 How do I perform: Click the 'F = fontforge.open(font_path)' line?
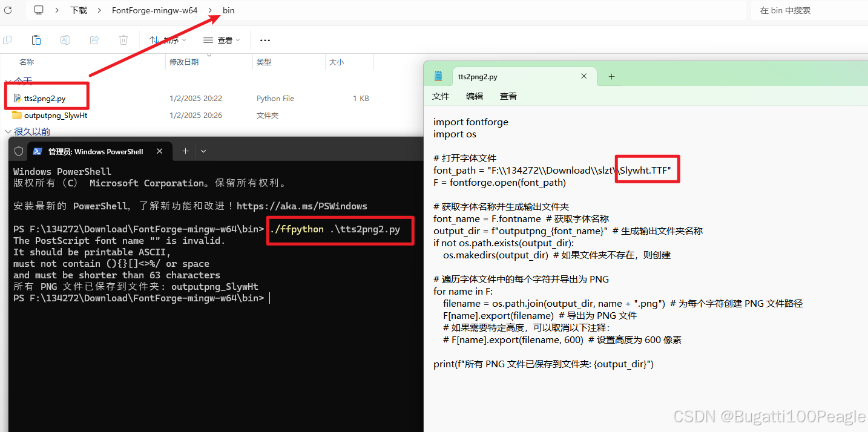tap(499, 182)
